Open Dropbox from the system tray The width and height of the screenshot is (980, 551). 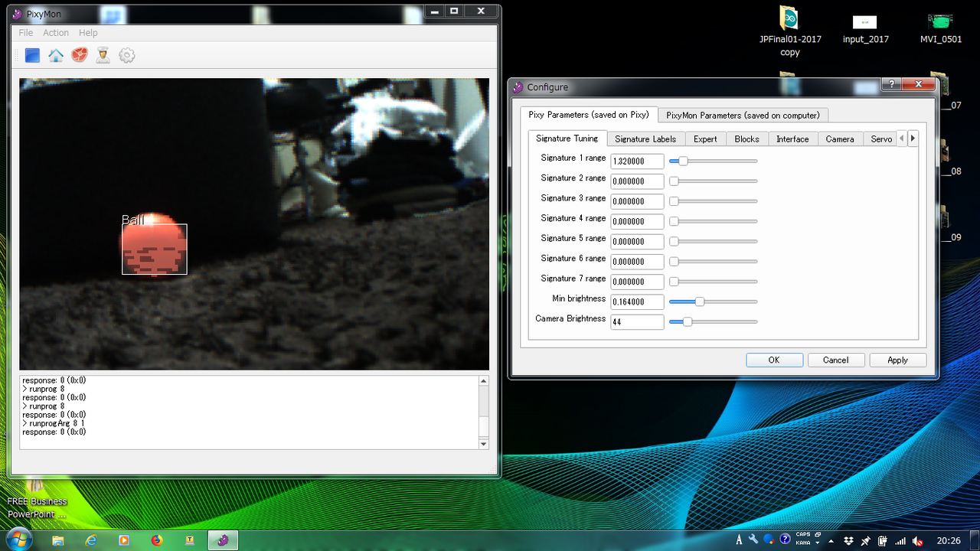point(849,541)
